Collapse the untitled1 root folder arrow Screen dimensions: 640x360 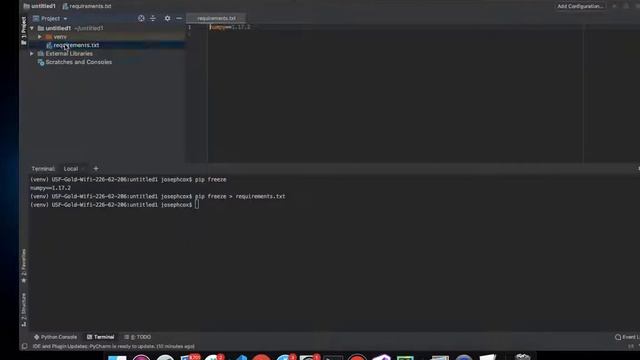pos(32,28)
